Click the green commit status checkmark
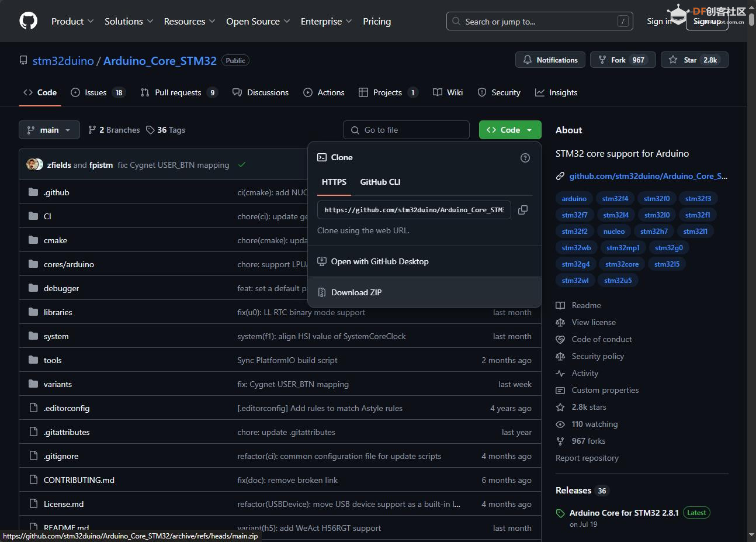756x542 pixels. (242, 165)
